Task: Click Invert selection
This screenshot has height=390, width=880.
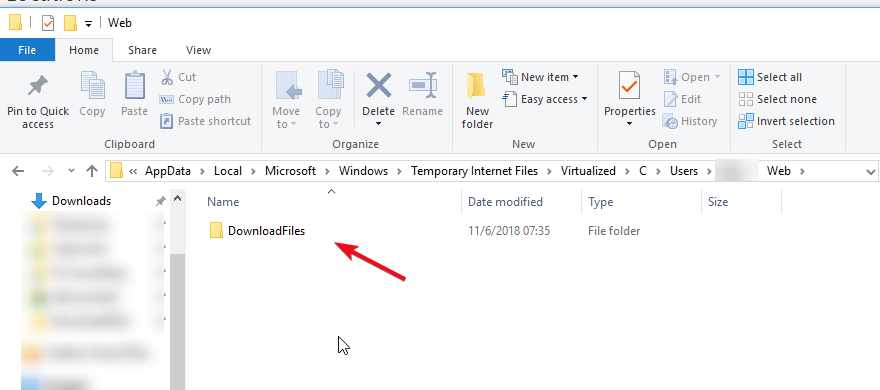Action: tap(786, 121)
